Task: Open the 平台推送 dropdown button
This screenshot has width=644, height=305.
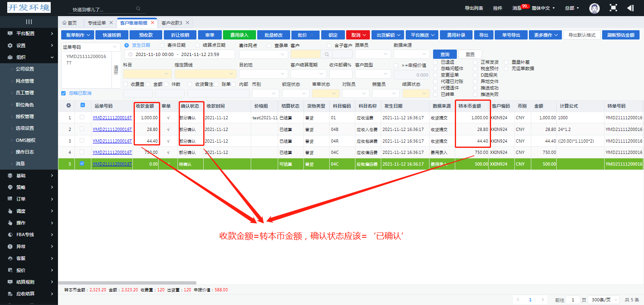Action: pos(422,35)
